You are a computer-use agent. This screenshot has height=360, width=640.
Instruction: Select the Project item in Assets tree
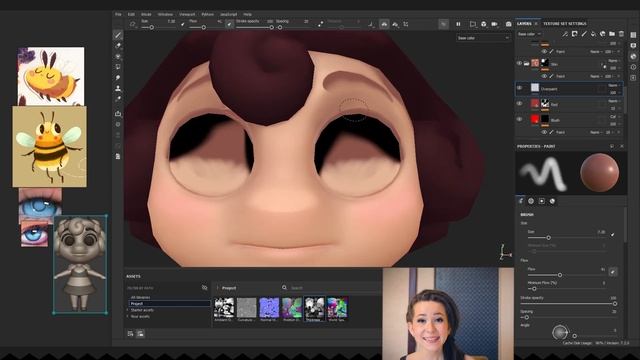[x=169, y=304]
